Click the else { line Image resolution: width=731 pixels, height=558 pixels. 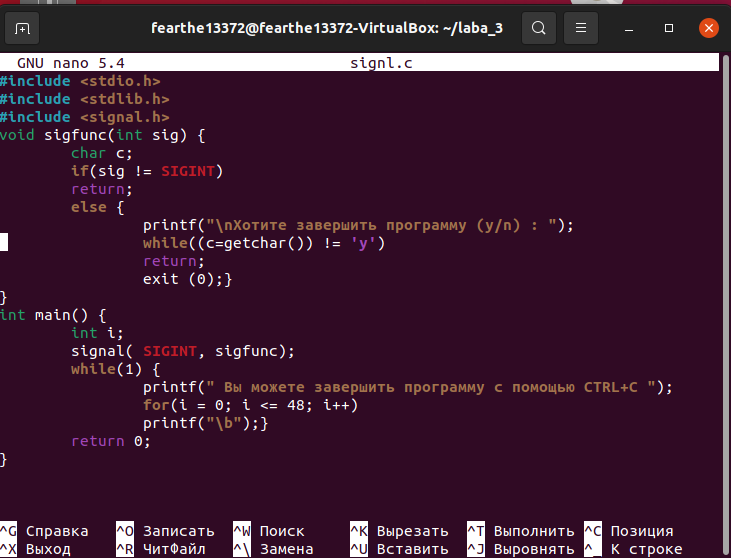point(97,207)
